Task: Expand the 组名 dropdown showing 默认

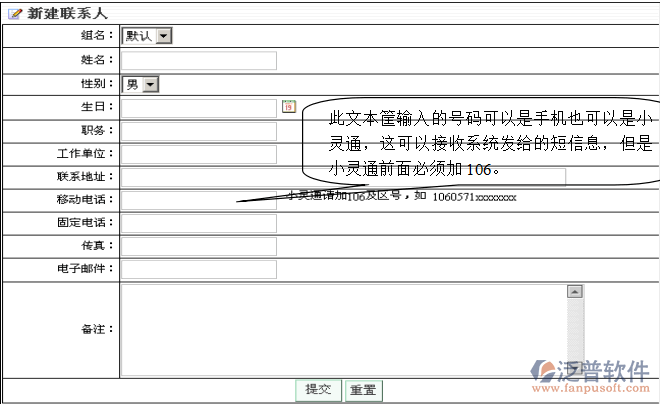Action: tap(163, 36)
